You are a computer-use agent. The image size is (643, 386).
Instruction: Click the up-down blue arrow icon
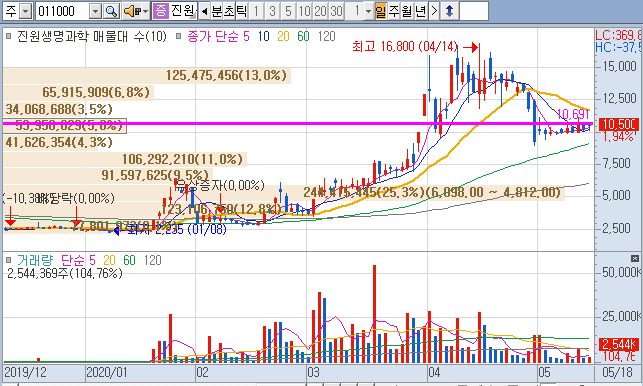[x=449, y=11]
